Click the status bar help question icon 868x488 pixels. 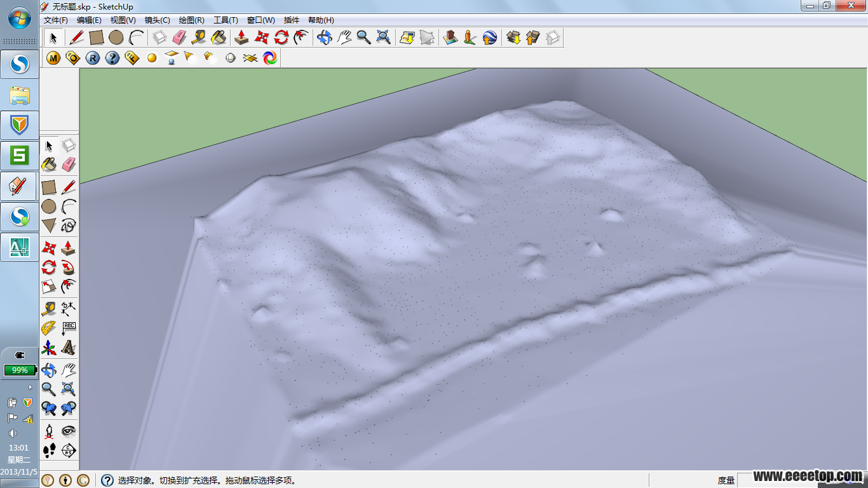click(107, 480)
